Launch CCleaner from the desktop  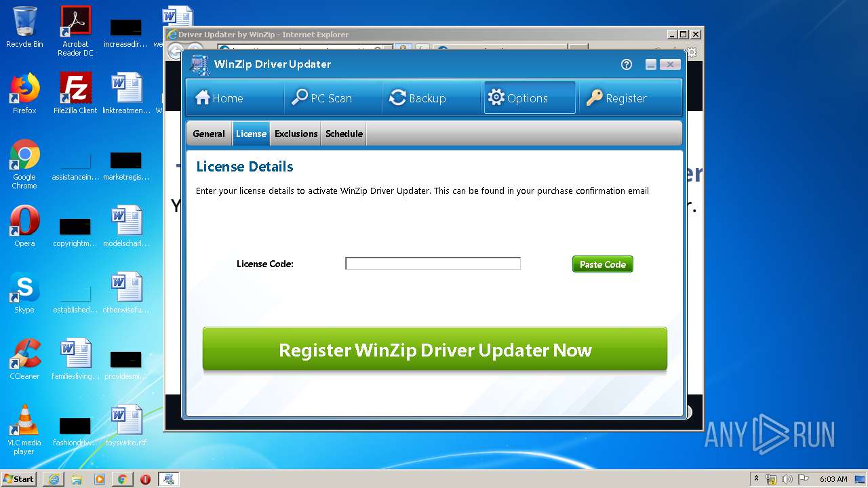(x=24, y=359)
